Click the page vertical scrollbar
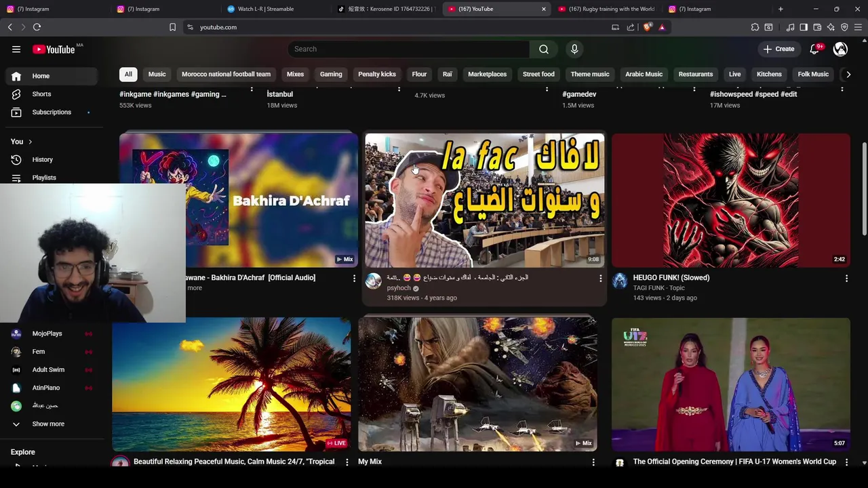The image size is (868, 488). click(864, 188)
